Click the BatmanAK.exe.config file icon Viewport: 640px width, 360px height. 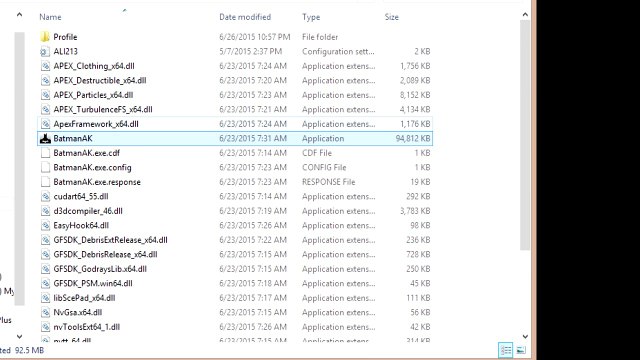click(x=45, y=167)
